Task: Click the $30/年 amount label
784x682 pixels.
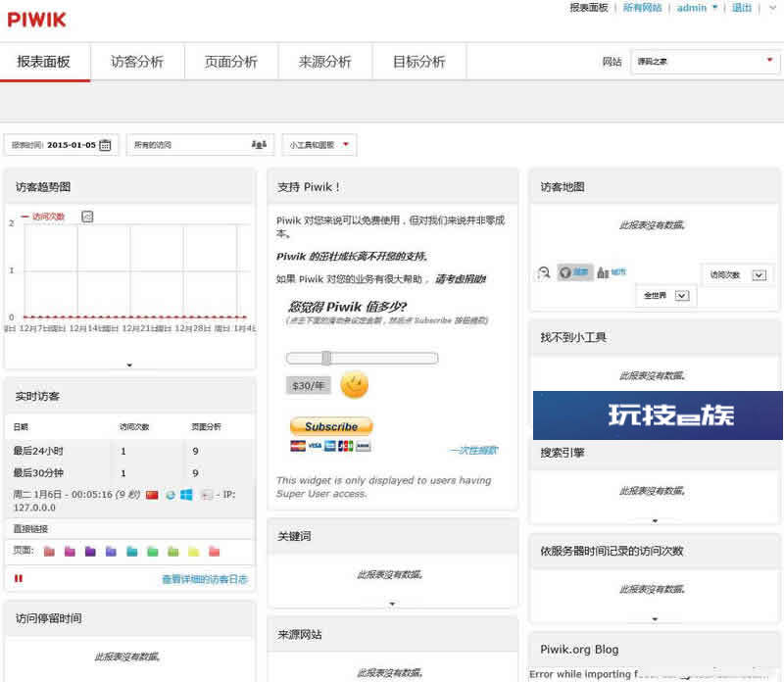Action: tap(309, 385)
